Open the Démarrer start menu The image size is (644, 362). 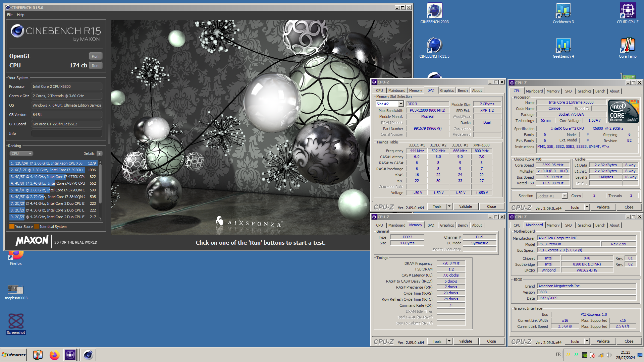pos(13,355)
